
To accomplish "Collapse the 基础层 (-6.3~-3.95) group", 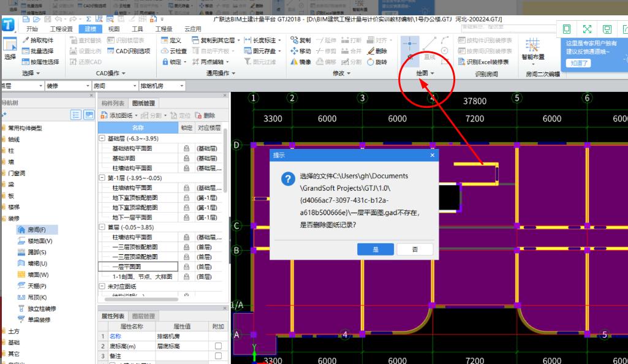I will coord(102,138).
